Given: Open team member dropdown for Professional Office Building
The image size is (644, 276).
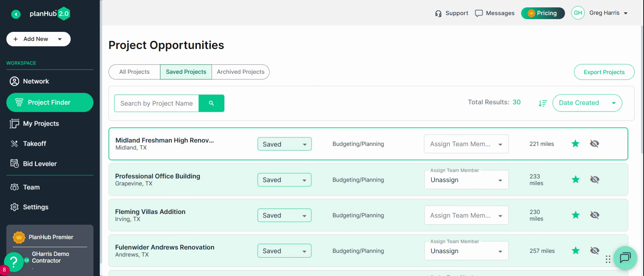Looking at the screenshot, I should coord(466,180).
